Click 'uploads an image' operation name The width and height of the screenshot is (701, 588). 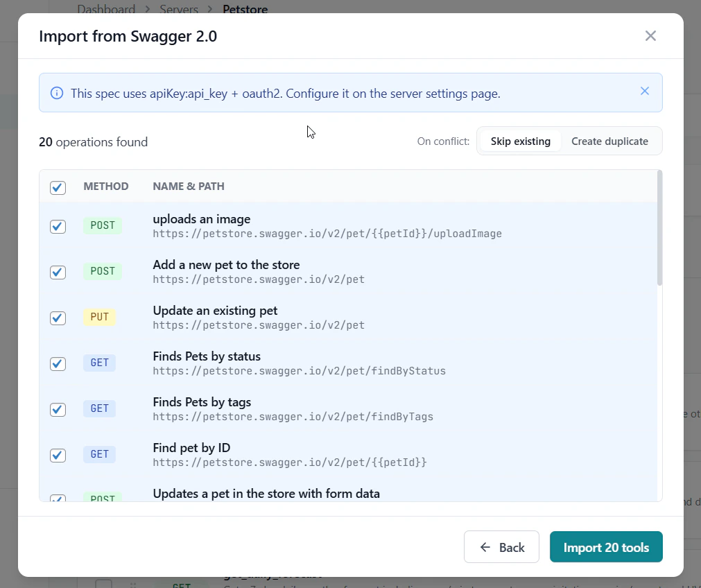[202, 219]
